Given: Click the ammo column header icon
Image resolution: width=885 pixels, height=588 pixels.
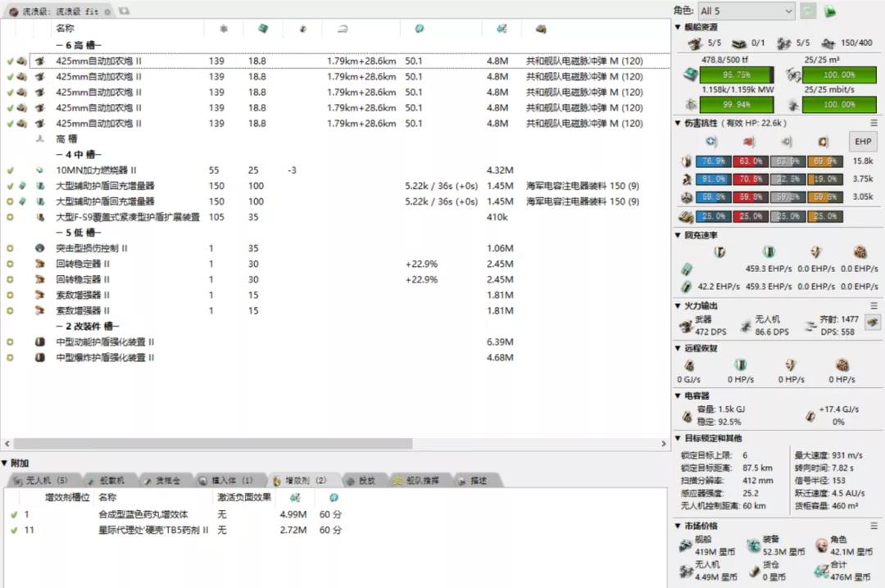Looking at the screenshot, I should [x=541, y=29].
